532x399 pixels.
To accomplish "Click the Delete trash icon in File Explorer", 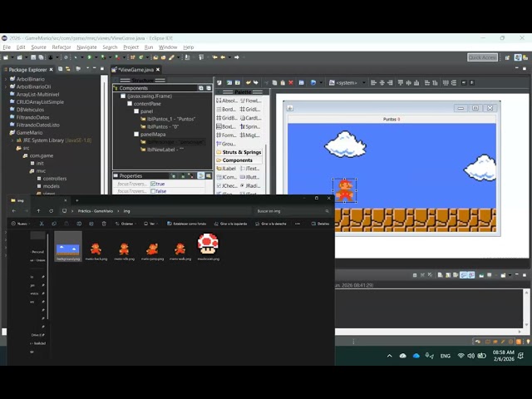I will point(104,224).
